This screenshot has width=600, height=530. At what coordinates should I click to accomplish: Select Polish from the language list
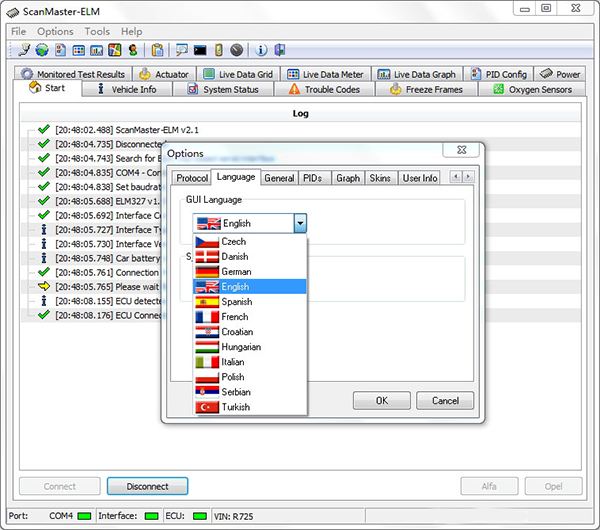[x=250, y=377]
